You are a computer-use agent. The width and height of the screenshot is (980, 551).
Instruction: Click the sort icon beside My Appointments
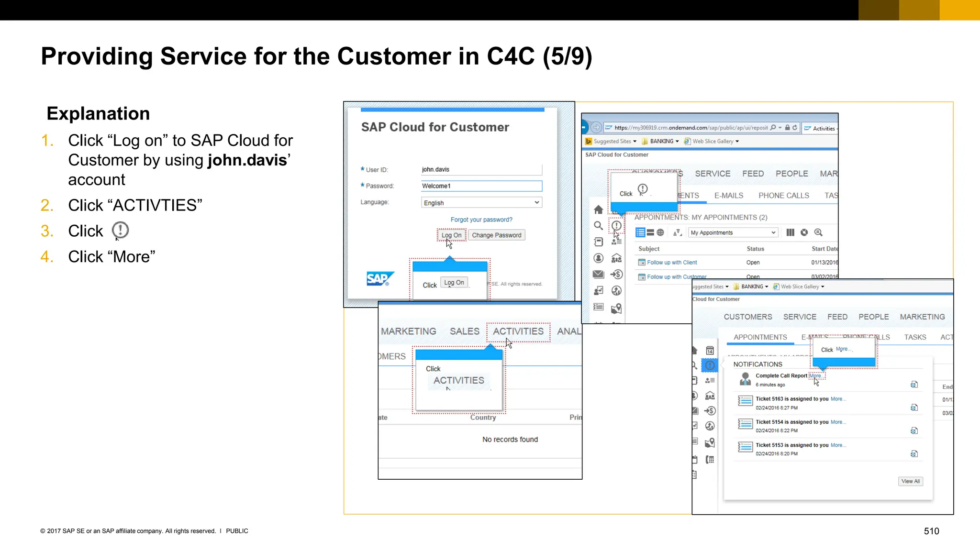pyautogui.click(x=677, y=232)
